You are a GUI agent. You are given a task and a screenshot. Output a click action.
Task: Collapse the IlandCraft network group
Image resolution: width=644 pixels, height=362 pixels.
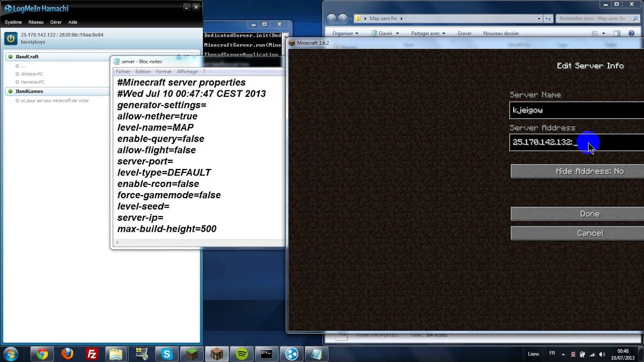click(11, 57)
